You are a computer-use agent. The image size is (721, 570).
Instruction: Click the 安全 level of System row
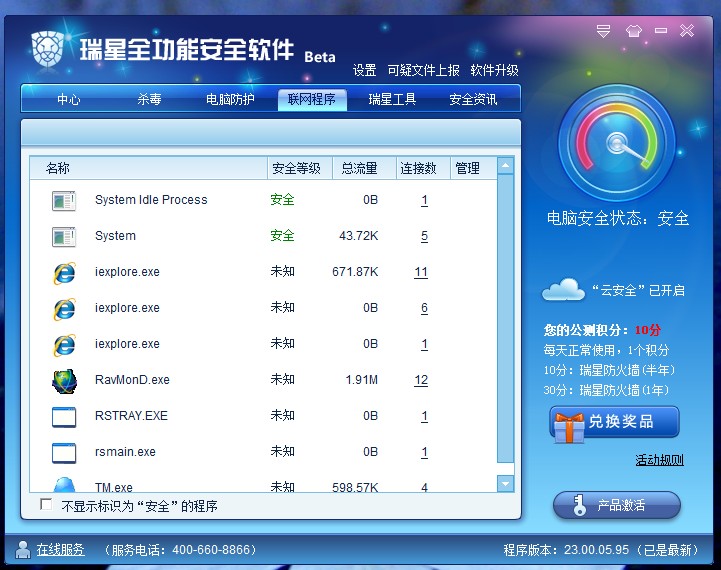coord(282,236)
